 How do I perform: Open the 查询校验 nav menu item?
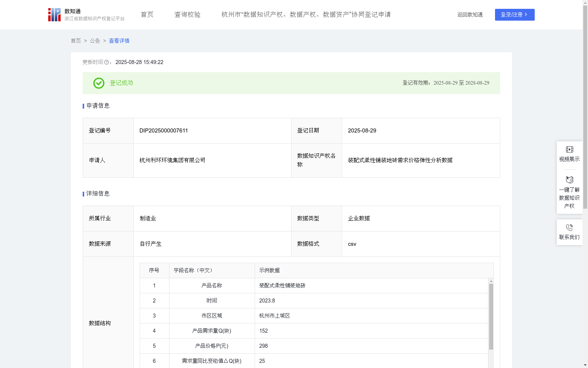tap(187, 15)
